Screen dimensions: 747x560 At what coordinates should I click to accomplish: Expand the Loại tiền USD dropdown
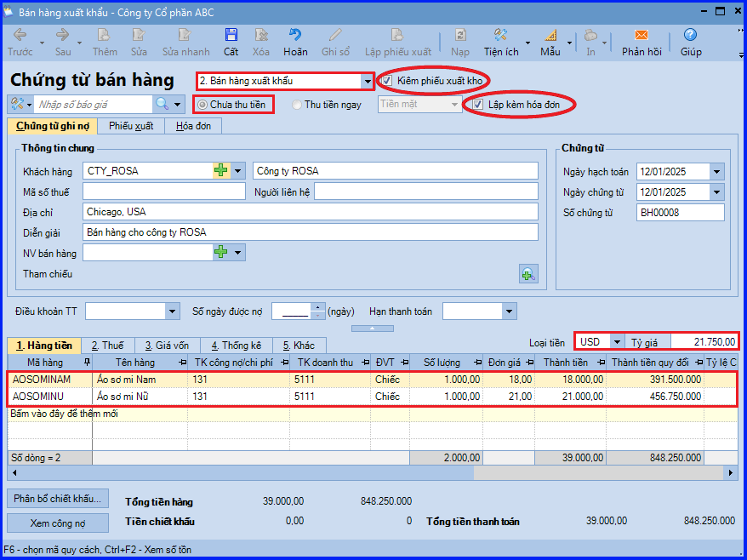[x=617, y=342]
